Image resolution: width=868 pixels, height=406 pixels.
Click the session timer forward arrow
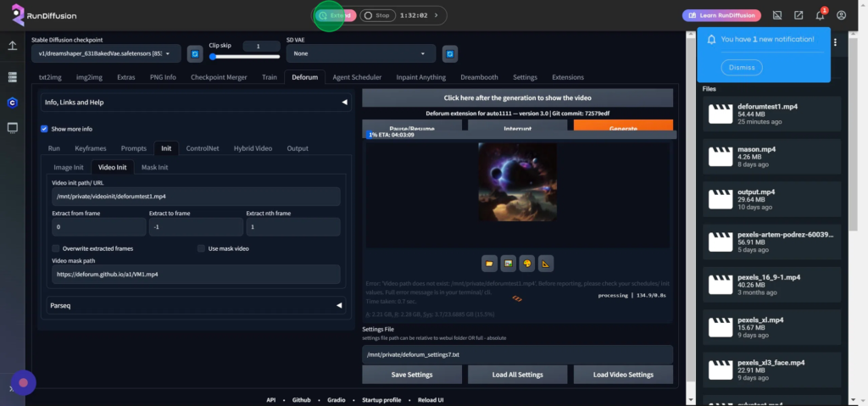pyautogui.click(x=436, y=15)
